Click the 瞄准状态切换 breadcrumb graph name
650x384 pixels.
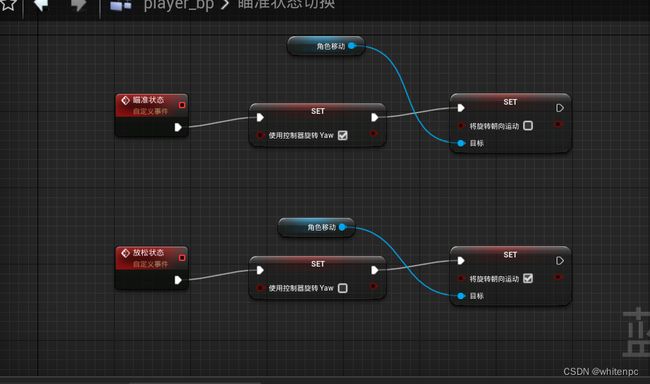click(286, 4)
